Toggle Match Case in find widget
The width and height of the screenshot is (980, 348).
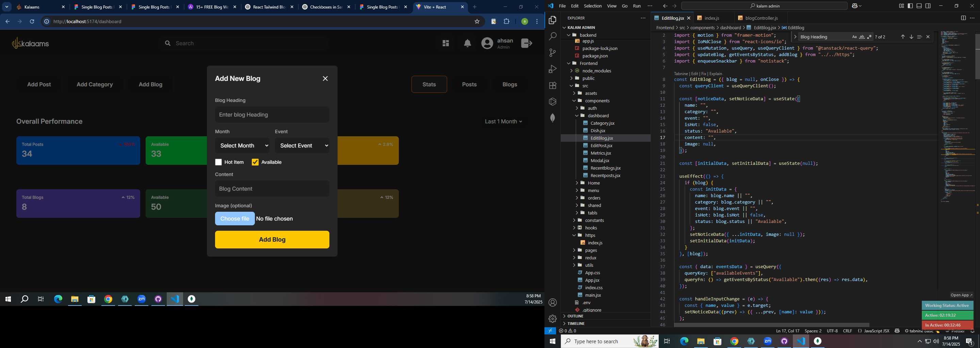pos(854,37)
